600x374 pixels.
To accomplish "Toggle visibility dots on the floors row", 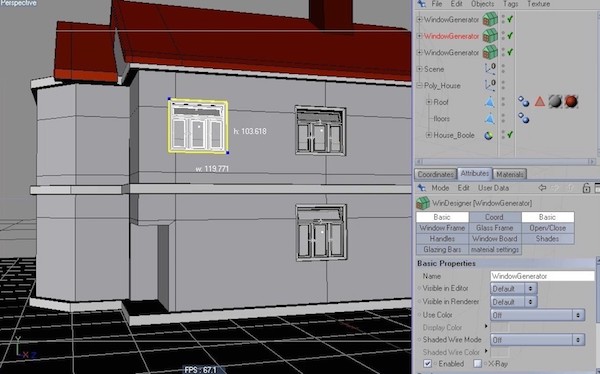I will [x=503, y=118].
